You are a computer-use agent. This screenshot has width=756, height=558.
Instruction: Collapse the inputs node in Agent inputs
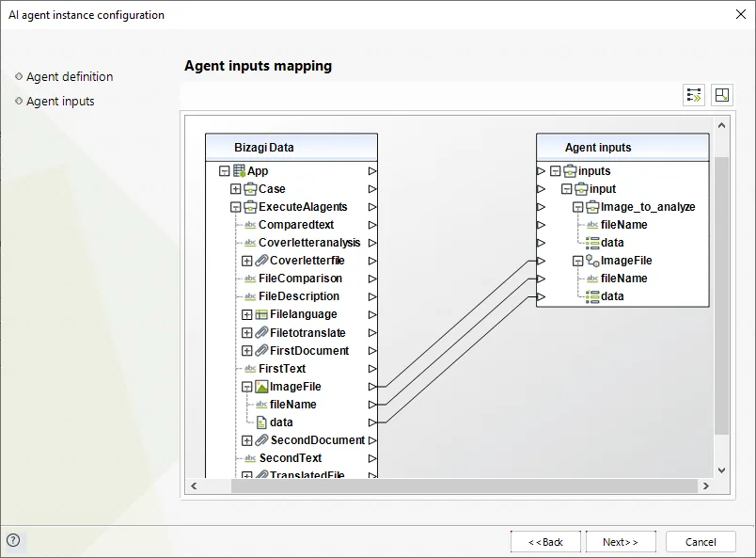[x=556, y=171]
